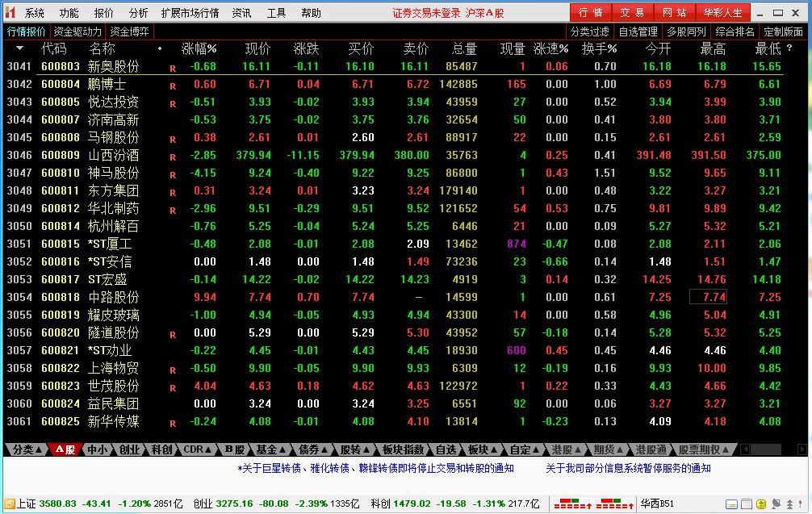
Task: Click the red app logo icon at top-left
Action: 10,12
